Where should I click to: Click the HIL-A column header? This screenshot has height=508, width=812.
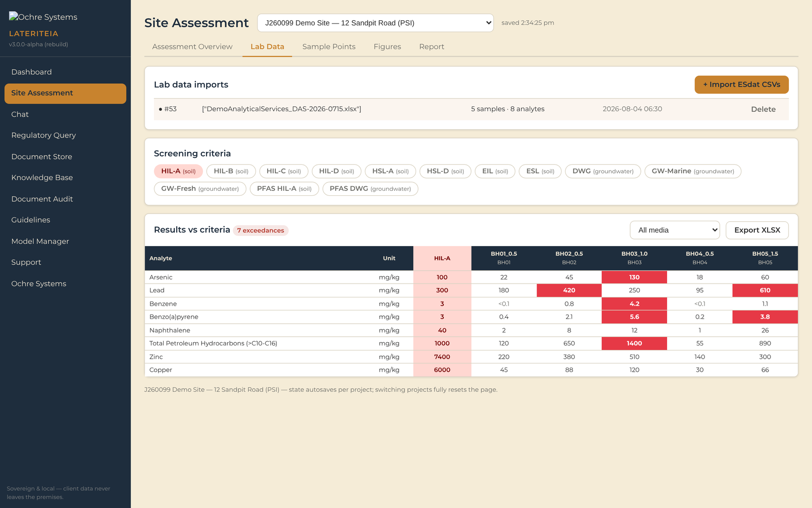[x=442, y=259]
